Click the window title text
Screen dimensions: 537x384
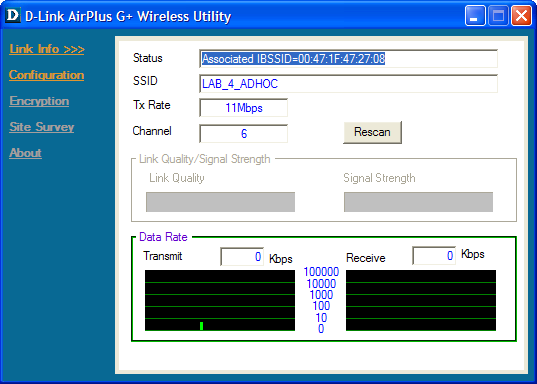128,16
